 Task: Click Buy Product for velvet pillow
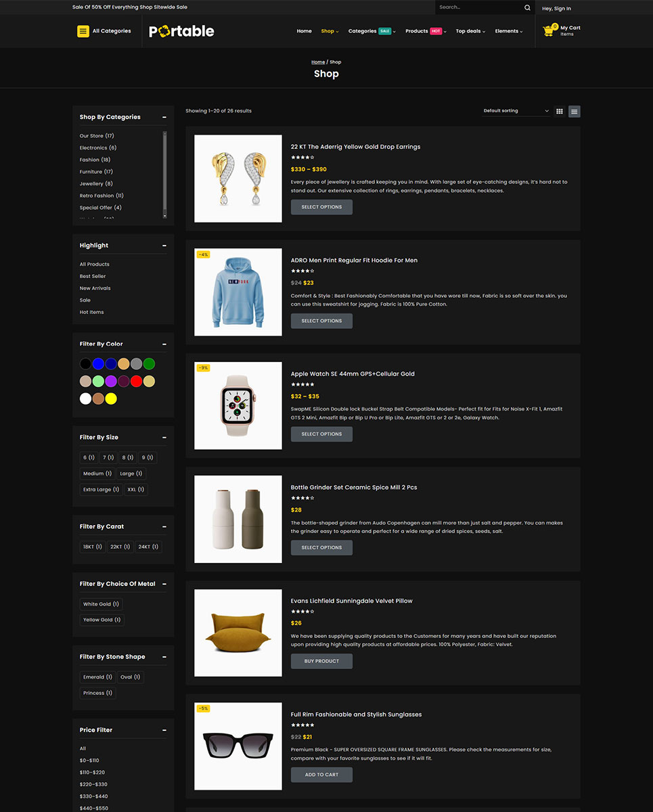tap(321, 661)
